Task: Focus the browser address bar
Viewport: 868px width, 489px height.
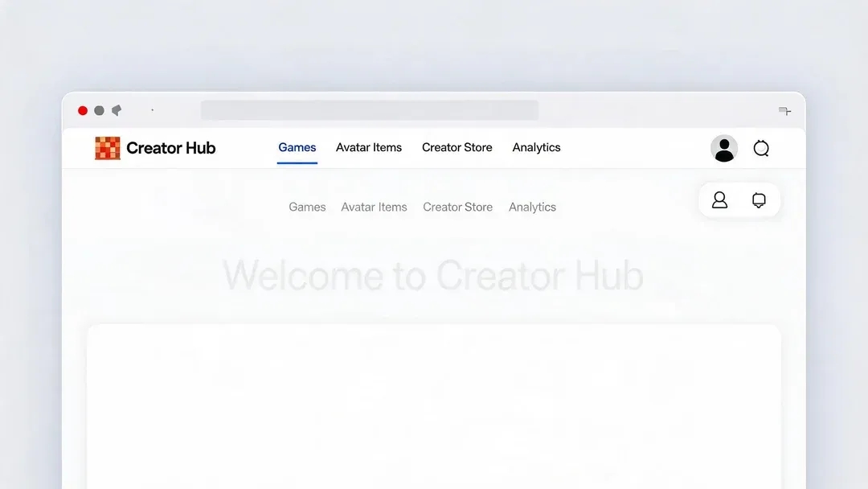Action: [x=370, y=110]
